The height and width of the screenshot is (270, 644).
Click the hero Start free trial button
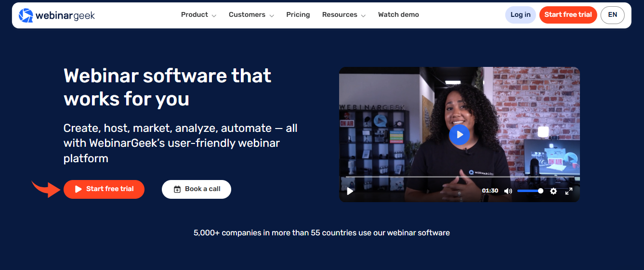click(x=104, y=189)
